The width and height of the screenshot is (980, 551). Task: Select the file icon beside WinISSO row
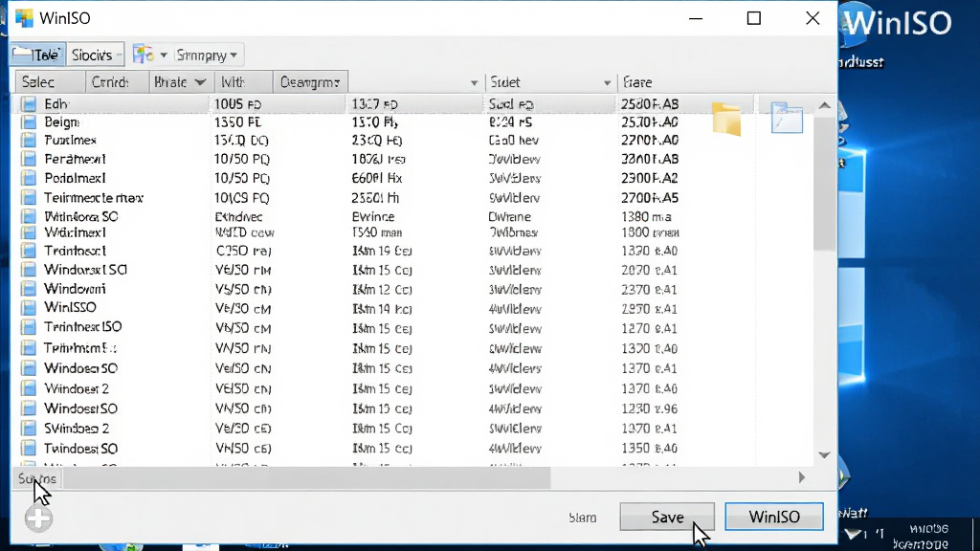point(28,308)
